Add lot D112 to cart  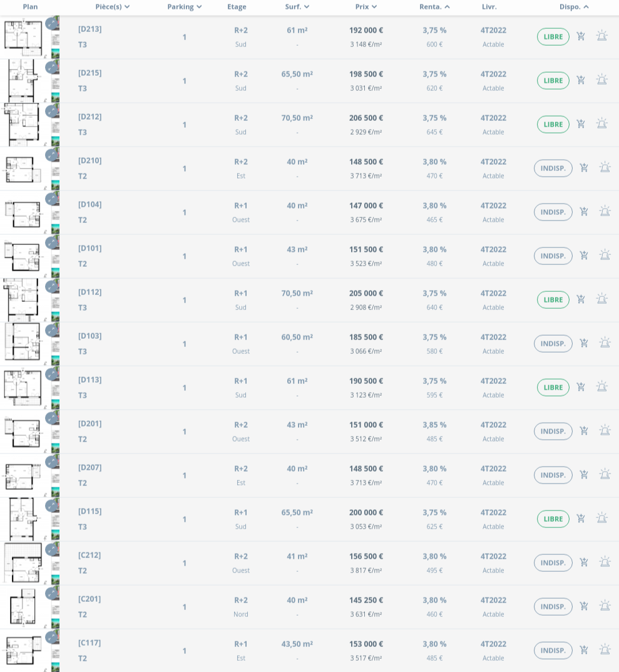(581, 299)
